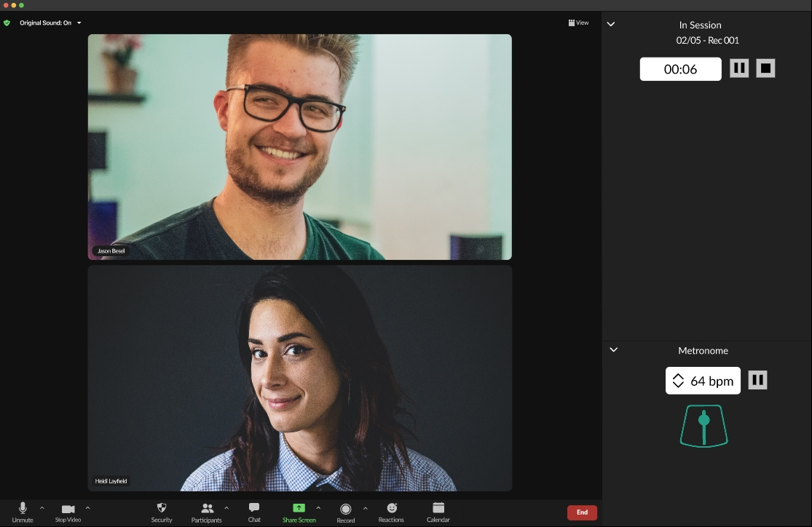This screenshot has height=527, width=812.
Task: Show the Participants list
Action: coord(206,512)
